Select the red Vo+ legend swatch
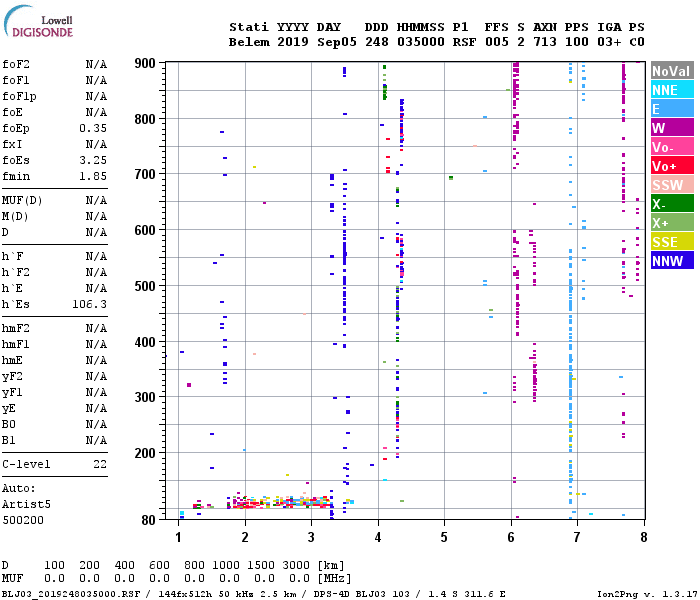Image resolution: width=700 pixels, height=600 pixels. 672,166
